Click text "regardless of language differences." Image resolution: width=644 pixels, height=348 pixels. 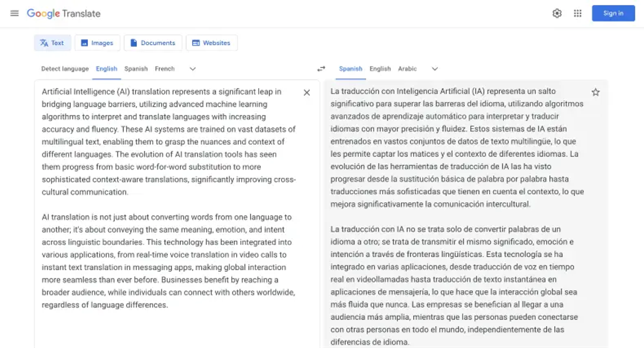tap(105, 305)
